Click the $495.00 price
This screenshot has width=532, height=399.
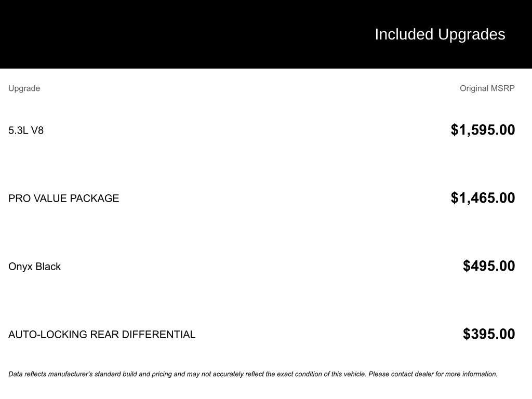[x=488, y=266]
